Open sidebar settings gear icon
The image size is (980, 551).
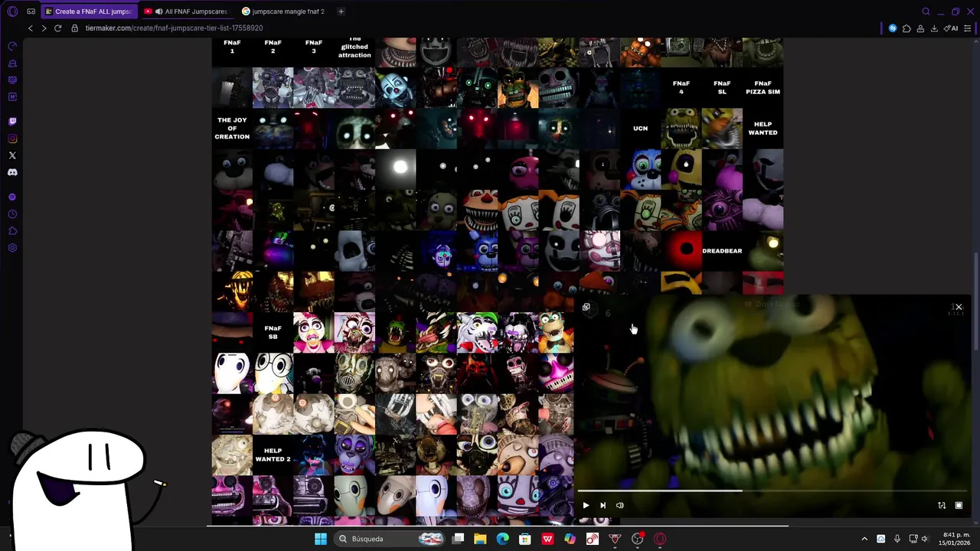coord(12,248)
